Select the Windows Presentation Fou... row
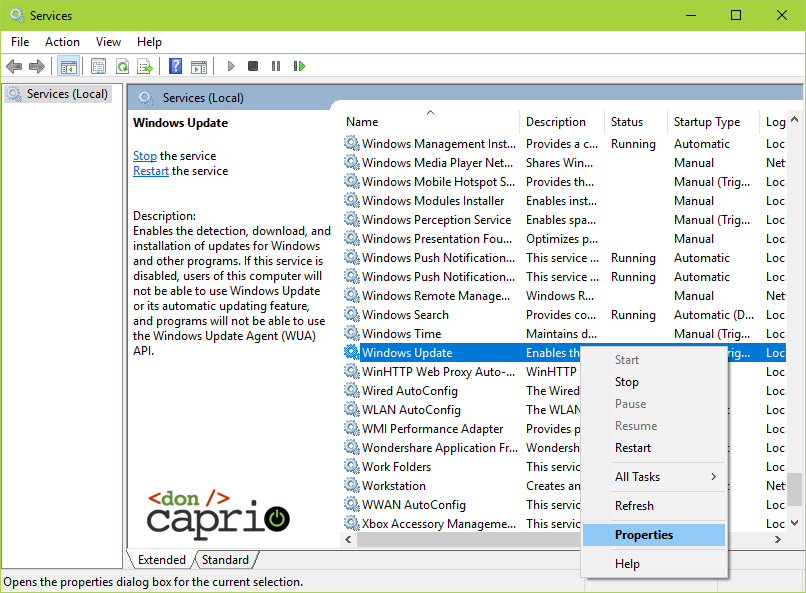The image size is (806, 593). 564,238
